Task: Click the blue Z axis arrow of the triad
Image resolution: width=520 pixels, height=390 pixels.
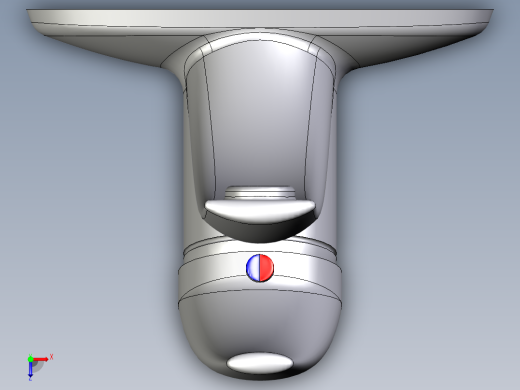Action: click(x=30, y=369)
